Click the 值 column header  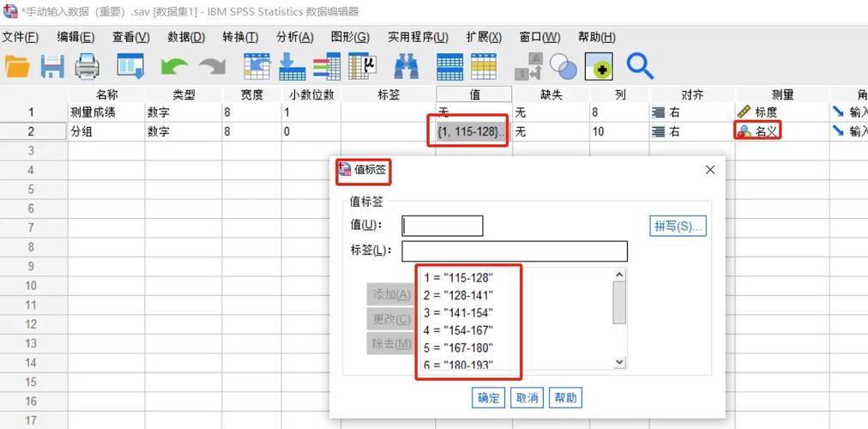[x=473, y=94]
